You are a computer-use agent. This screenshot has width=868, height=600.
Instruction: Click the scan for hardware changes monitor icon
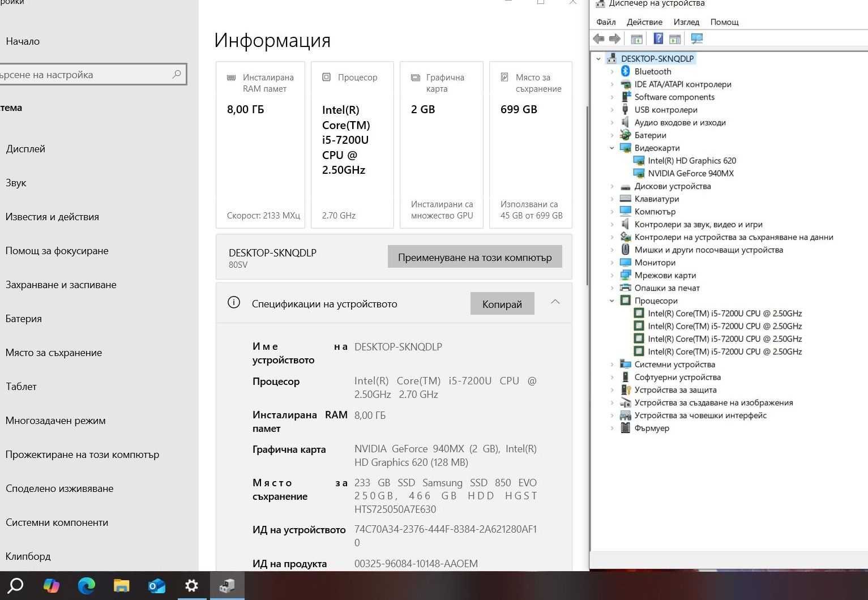[697, 38]
